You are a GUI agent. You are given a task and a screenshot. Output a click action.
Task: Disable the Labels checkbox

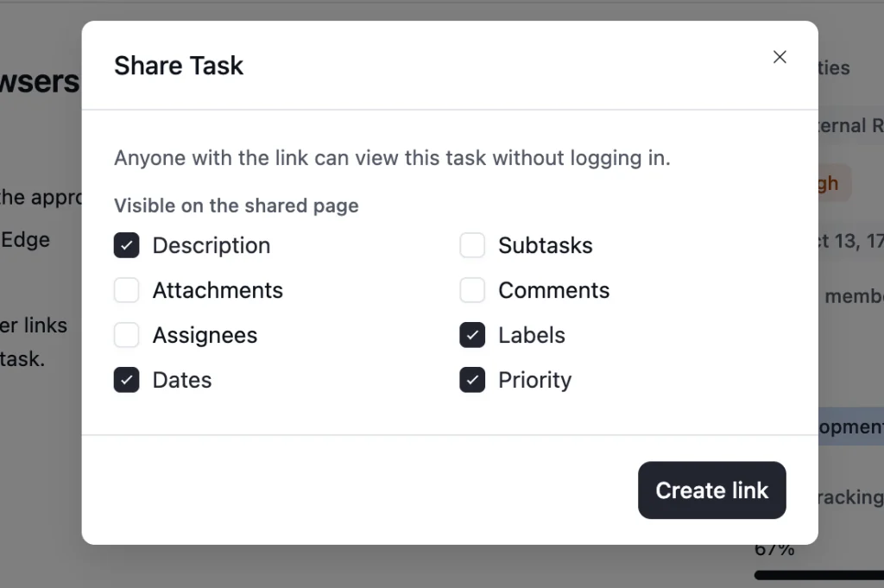click(x=472, y=335)
